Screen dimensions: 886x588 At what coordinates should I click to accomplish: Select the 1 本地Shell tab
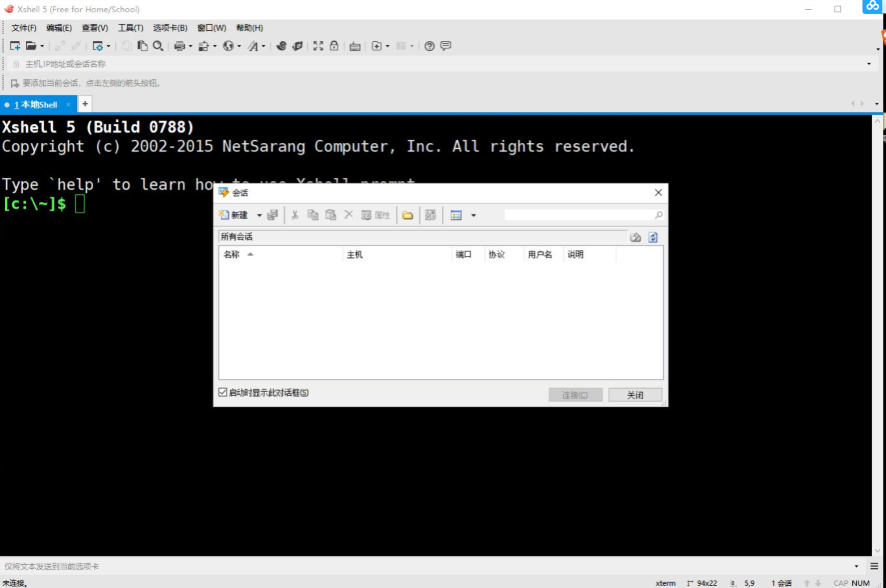(x=36, y=105)
